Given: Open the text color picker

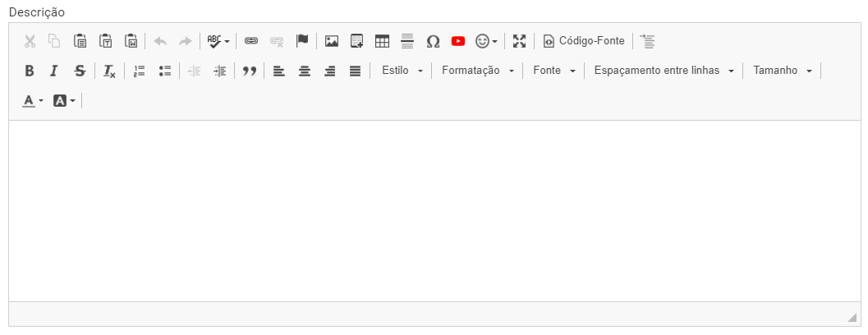Looking at the screenshot, I should pos(33,101).
